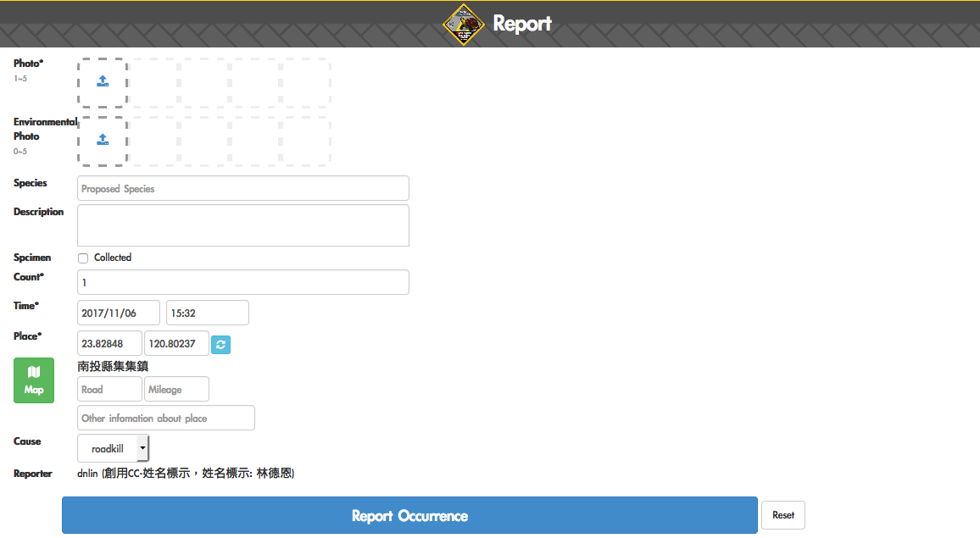Click the Environmental Photo upload icon
The width and height of the screenshot is (980, 538).
103,141
